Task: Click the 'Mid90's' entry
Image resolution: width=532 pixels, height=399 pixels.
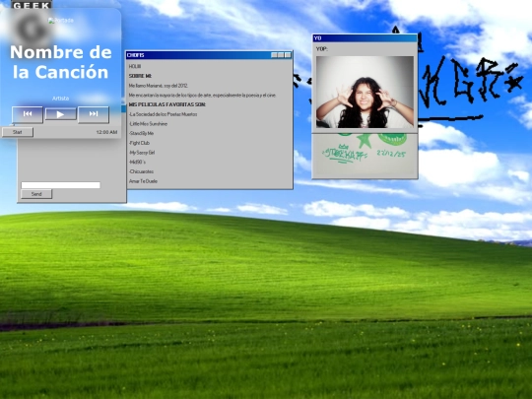Action: coord(137,162)
